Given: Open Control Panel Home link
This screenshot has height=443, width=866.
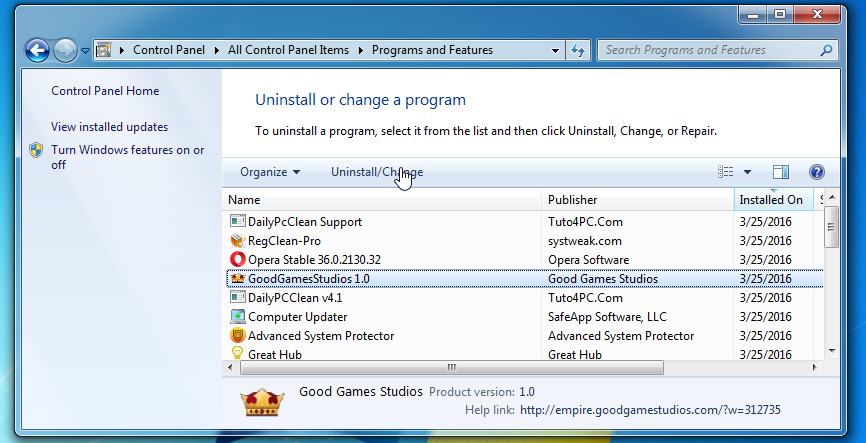Looking at the screenshot, I should point(105,91).
